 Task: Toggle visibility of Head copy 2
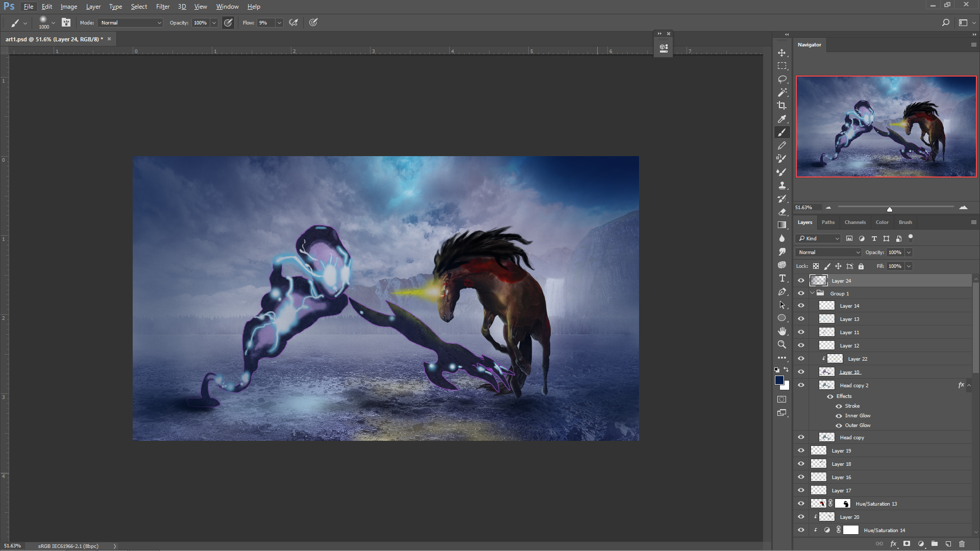(x=801, y=385)
